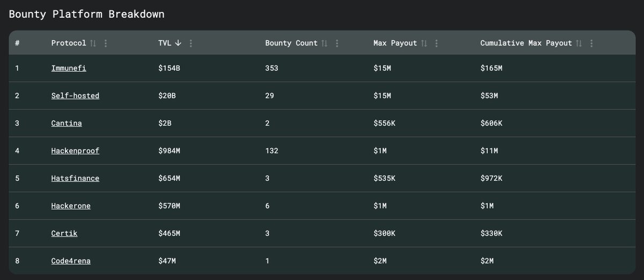Toggle TVL descending sort arrow
Image resolution: width=644 pixels, height=280 pixels.
(x=178, y=43)
